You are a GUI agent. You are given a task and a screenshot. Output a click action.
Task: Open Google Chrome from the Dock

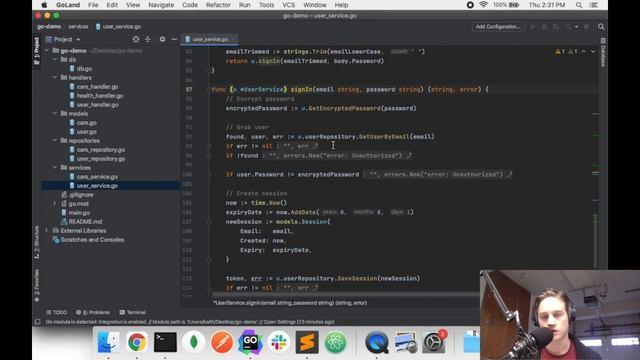click(x=137, y=342)
